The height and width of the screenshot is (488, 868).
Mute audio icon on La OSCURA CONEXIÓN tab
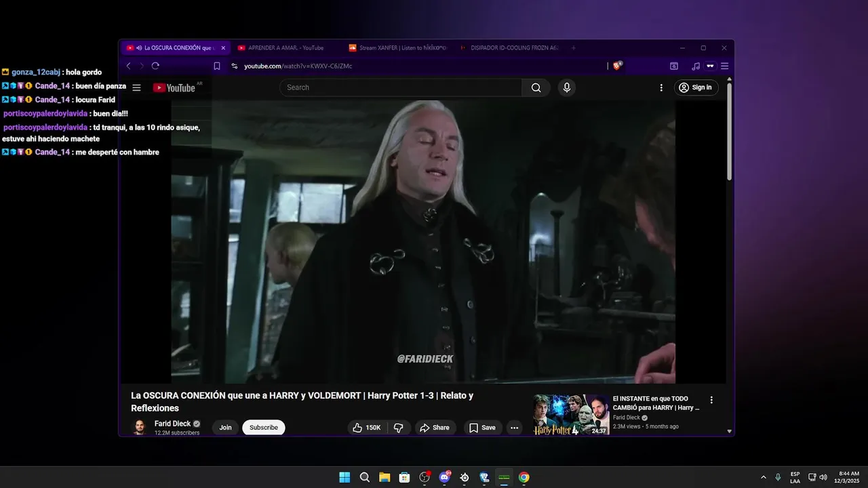pos(139,48)
